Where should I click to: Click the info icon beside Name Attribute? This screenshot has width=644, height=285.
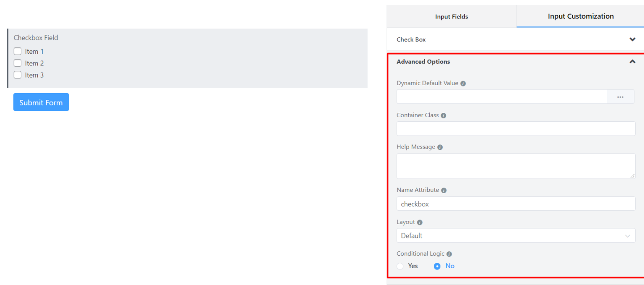coord(444,190)
